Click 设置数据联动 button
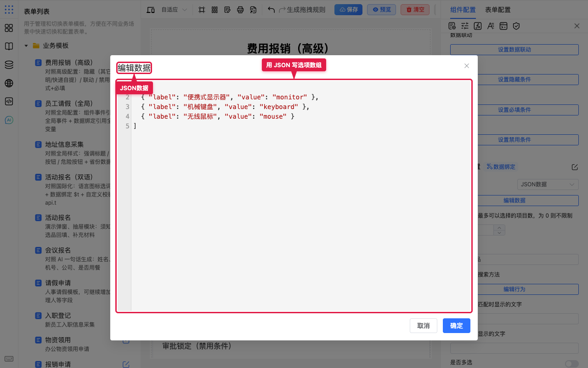This screenshot has width=588, height=368. click(514, 50)
